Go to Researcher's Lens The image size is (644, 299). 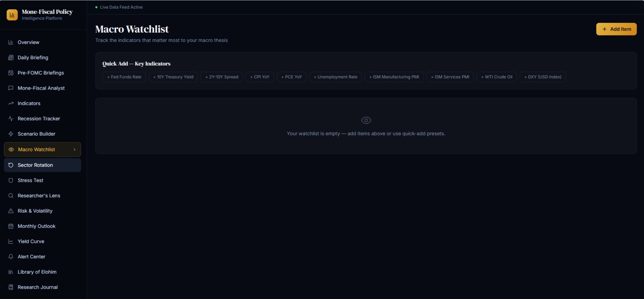pyautogui.click(x=42, y=196)
